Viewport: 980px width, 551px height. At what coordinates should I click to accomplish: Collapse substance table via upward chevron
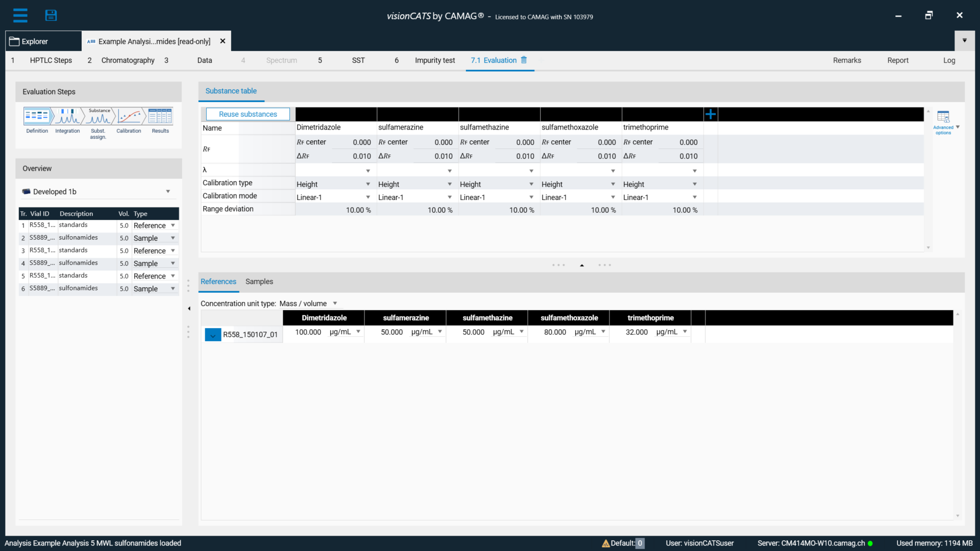582,265
